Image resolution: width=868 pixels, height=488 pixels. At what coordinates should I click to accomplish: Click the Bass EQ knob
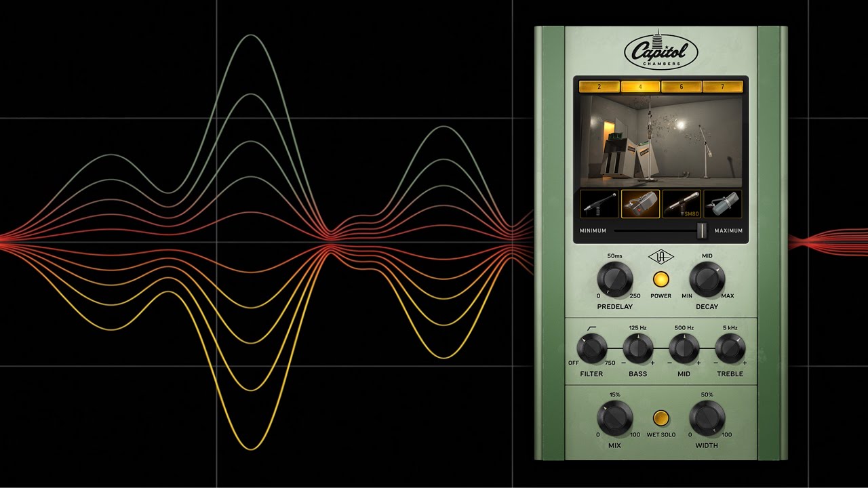638,349
